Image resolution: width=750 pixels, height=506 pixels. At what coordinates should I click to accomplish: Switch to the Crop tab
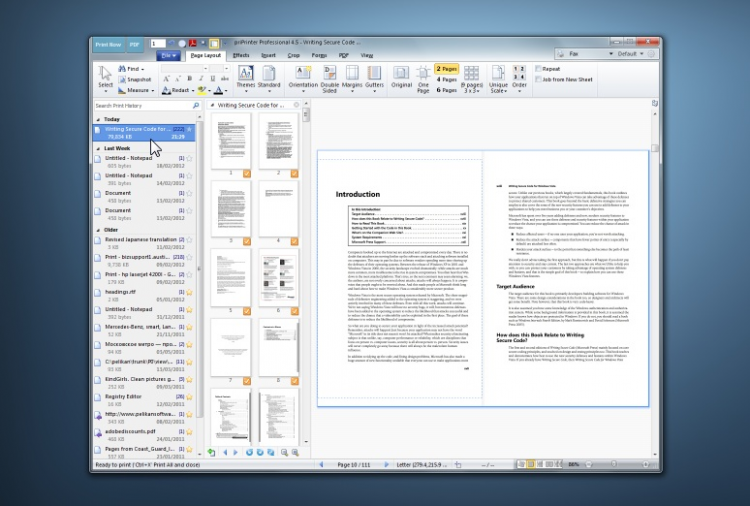click(293, 55)
